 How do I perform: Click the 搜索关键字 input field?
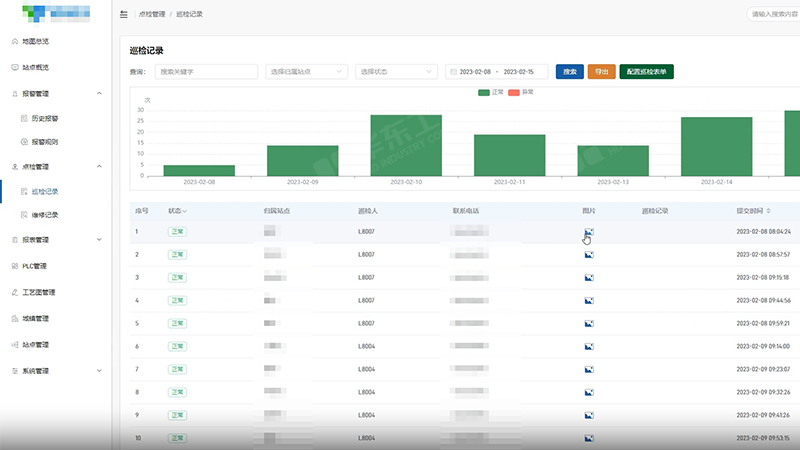pos(205,72)
